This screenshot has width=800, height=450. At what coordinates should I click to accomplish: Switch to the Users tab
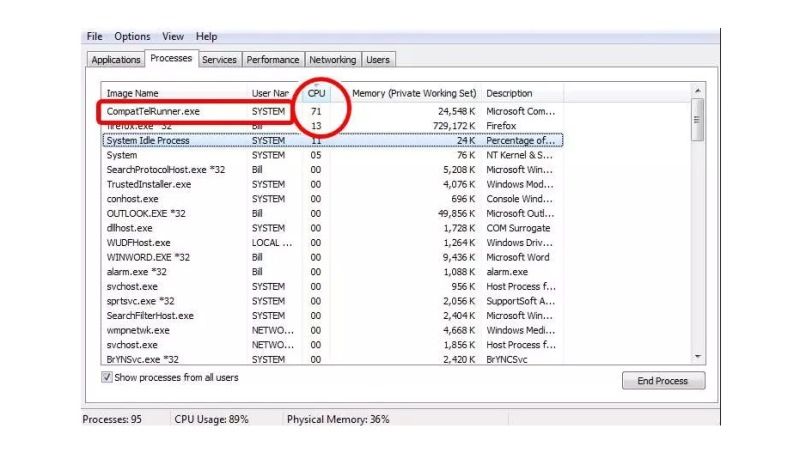click(x=378, y=60)
